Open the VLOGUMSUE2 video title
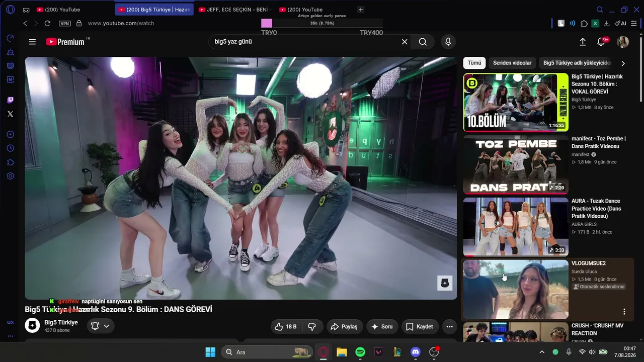644x362 pixels. [x=589, y=263]
